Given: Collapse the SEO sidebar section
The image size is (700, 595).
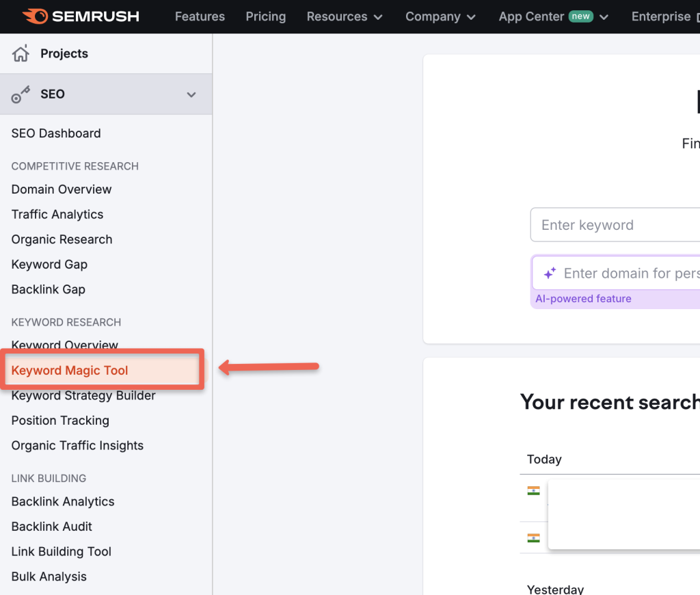Looking at the screenshot, I should [x=191, y=95].
